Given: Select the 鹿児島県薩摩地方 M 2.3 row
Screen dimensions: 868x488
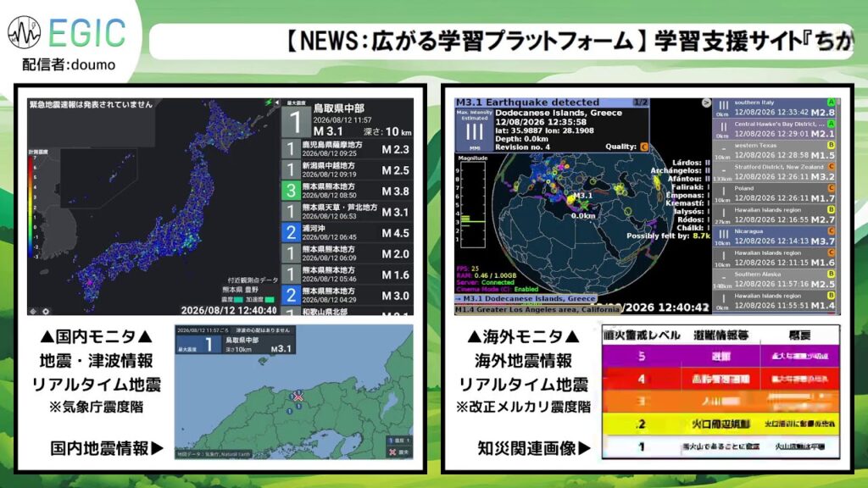Looking at the screenshot, I should 347,149.
